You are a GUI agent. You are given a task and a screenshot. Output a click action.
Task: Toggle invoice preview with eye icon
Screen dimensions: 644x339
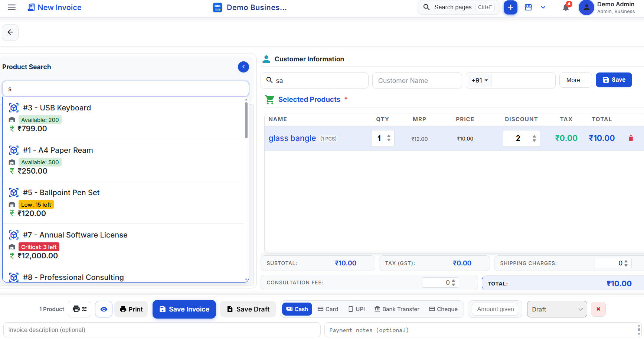[104, 309]
